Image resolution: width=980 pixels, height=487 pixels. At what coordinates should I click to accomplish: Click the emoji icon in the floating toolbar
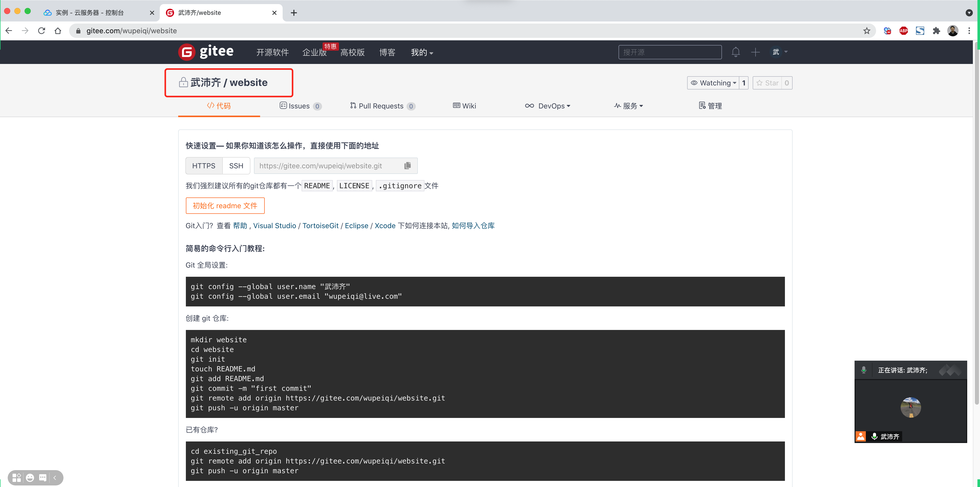(30, 478)
